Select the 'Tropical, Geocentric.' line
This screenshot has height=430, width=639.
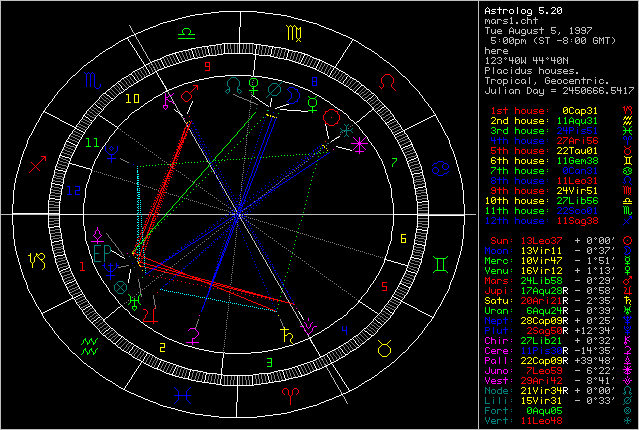point(547,81)
